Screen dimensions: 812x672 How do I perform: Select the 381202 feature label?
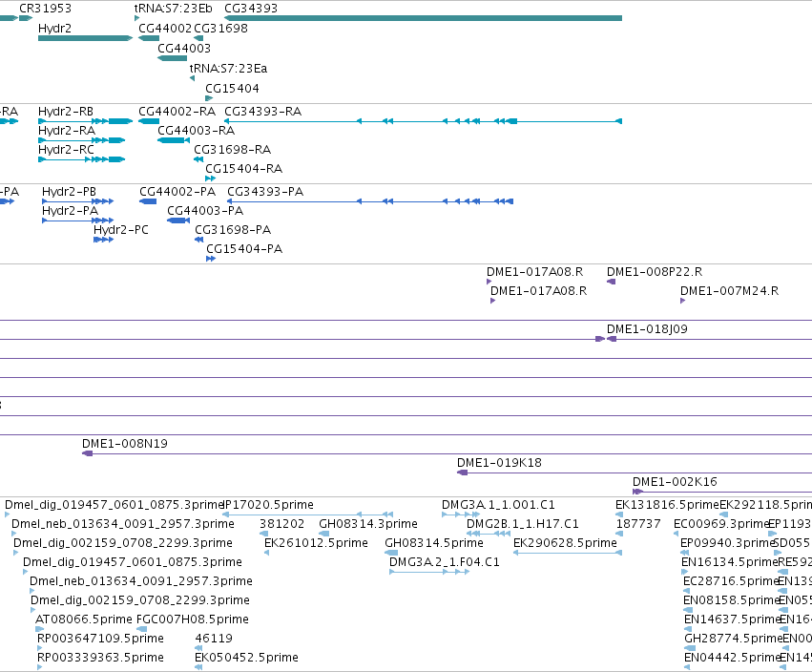[x=281, y=524]
